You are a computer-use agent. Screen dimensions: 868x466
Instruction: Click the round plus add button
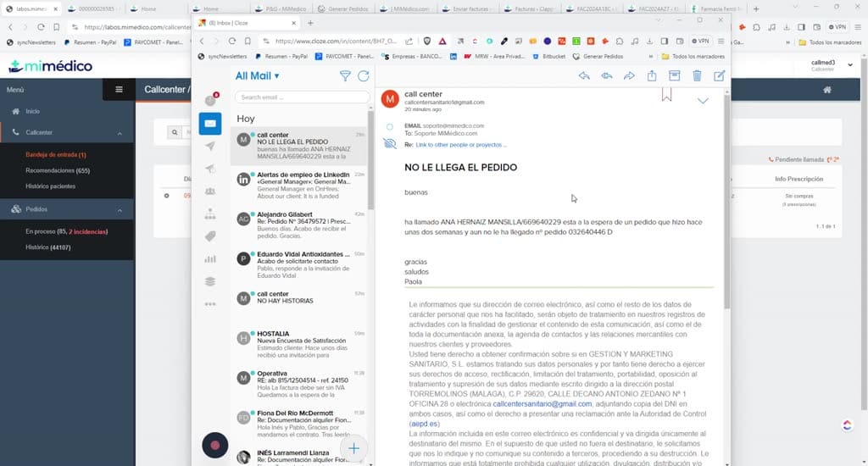pyautogui.click(x=353, y=448)
